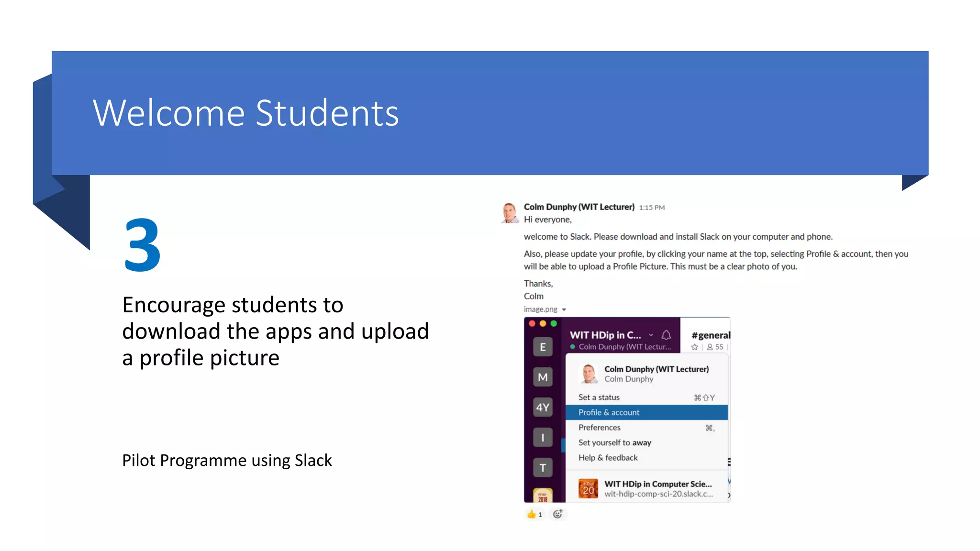Screen dimensions: 980x551
Task: Show the 55 members of #general
Action: (715, 347)
